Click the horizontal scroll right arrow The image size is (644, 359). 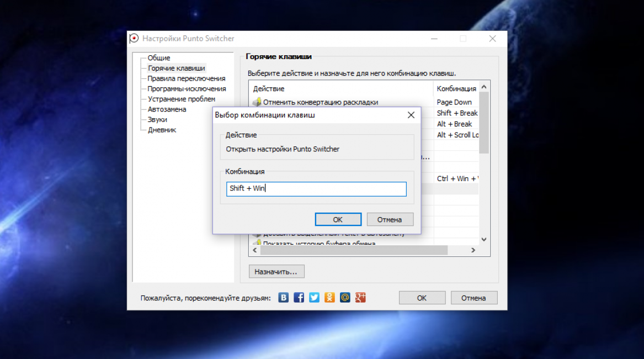(473, 250)
